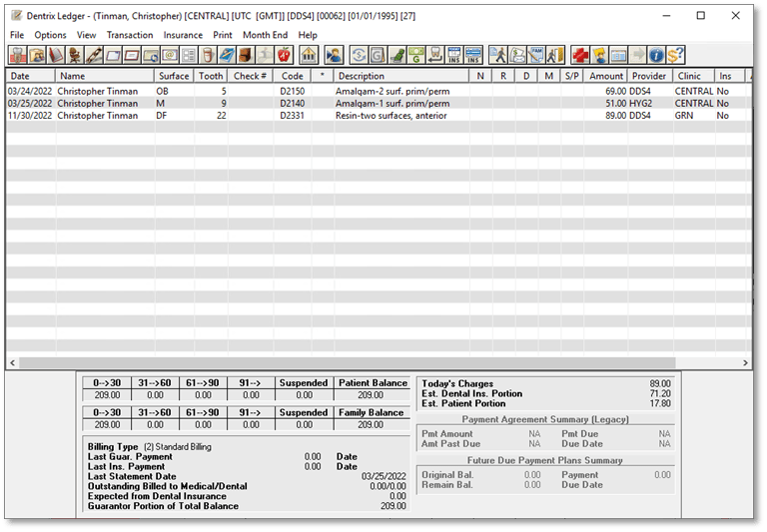This screenshot has height=532, width=767.
Task: Click the billing statement dollar envelope icon
Action: coord(517,55)
